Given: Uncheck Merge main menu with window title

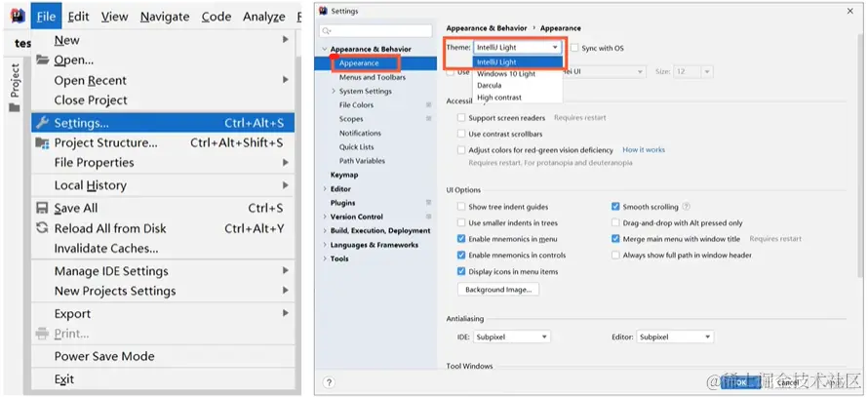Looking at the screenshot, I should (615, 239).
